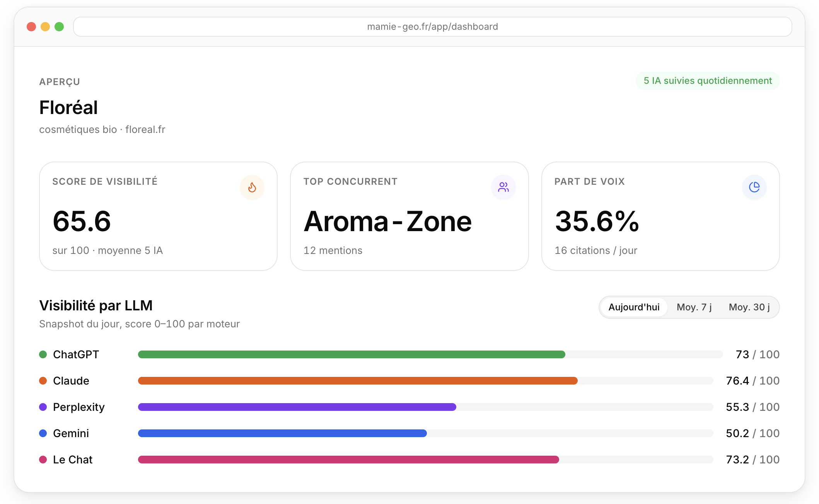
Task: Click the '73 / 100' ChatGPT score
Action: tap(758, 354)
